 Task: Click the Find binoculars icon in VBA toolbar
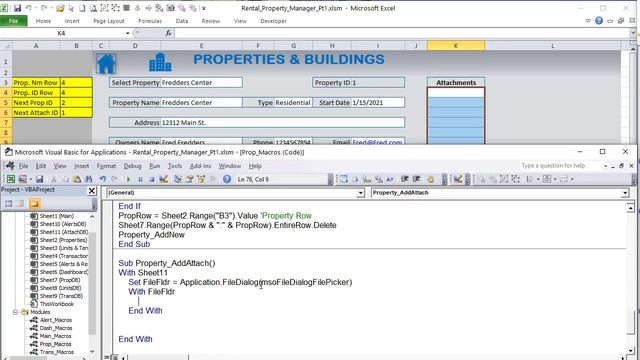pyautogui.click(x=88, y=179)
